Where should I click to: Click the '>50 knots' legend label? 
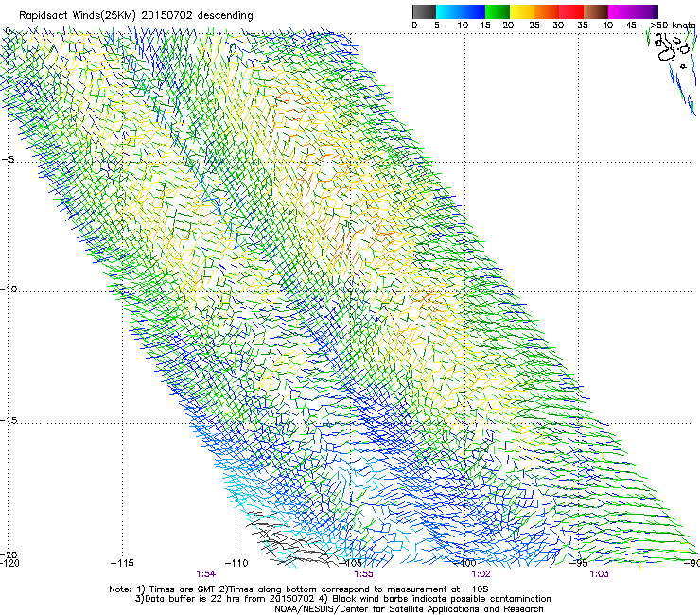tap(673, 26)
